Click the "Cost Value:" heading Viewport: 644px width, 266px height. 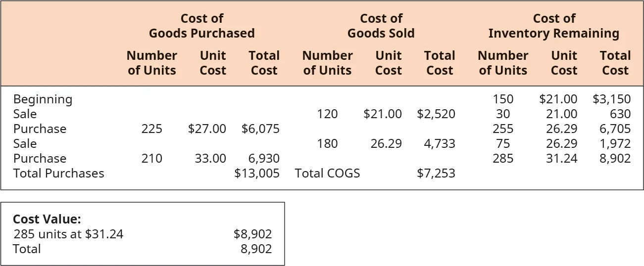(x=47, y=220)
